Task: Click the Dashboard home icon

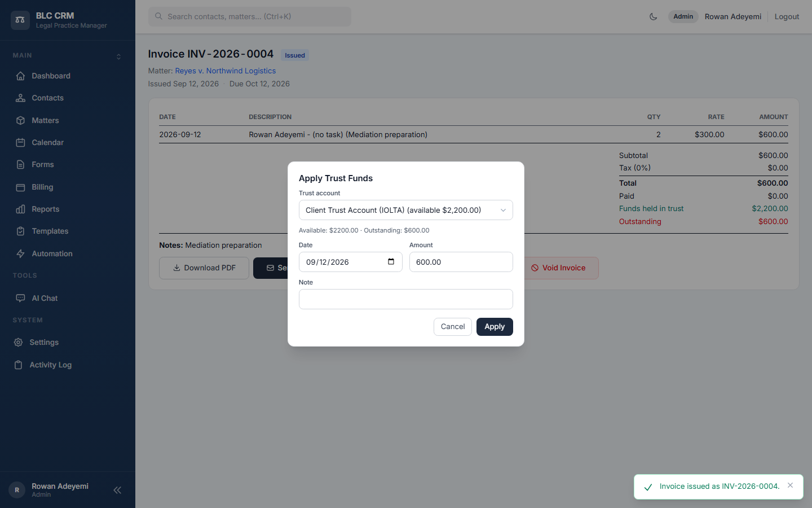Action: pos(21,76)
